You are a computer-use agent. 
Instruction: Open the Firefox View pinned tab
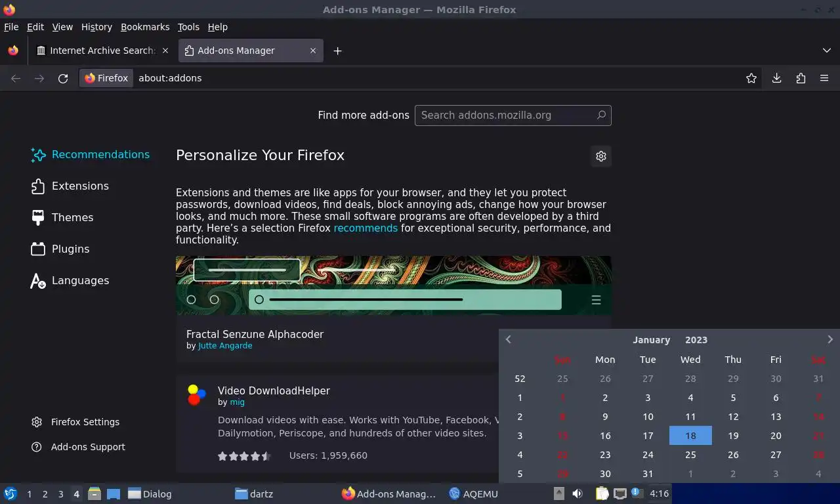click(x=13, y=51)
